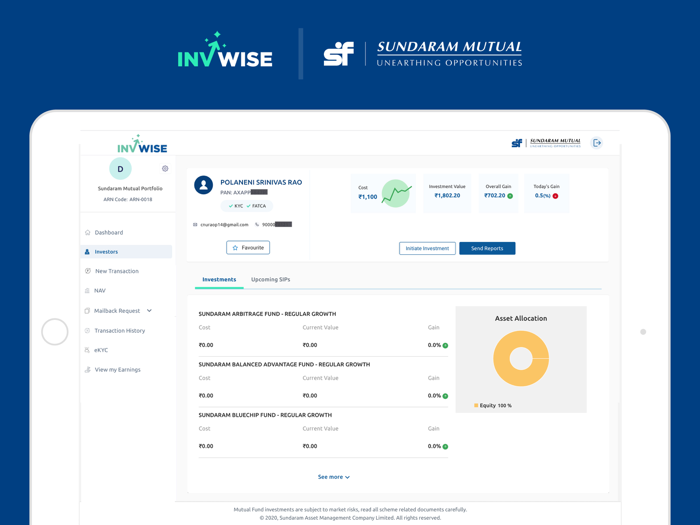Click the phone icon beside mobile number

[x=257, y=225]
